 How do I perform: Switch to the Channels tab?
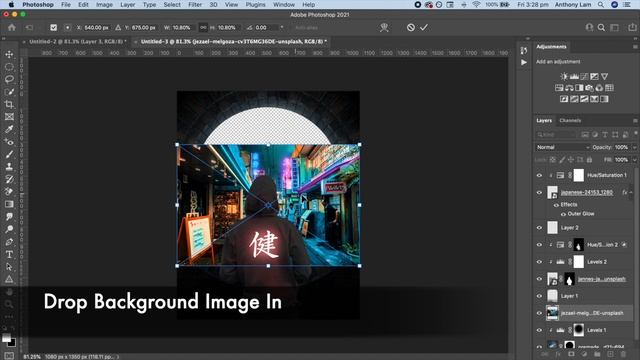click(570, 120)
